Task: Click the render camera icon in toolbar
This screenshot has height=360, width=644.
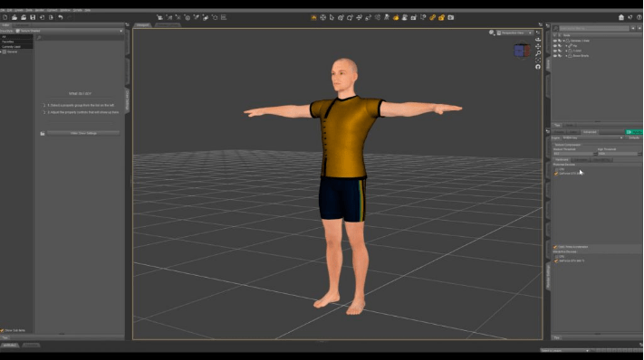Action: coord(451,17)
